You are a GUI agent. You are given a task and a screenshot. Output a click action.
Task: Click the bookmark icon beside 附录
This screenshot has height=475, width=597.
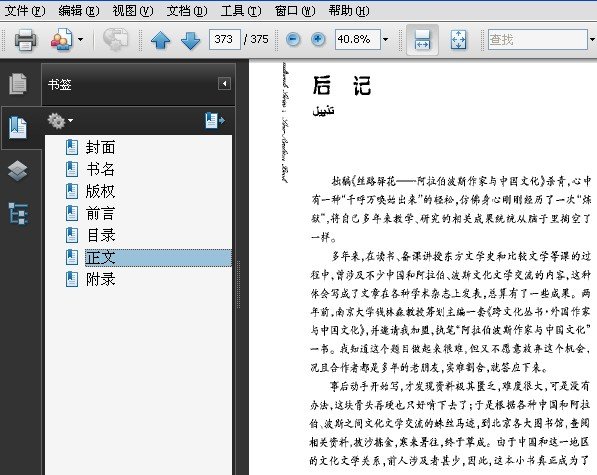pyautogui.click(x=72, y=280)
